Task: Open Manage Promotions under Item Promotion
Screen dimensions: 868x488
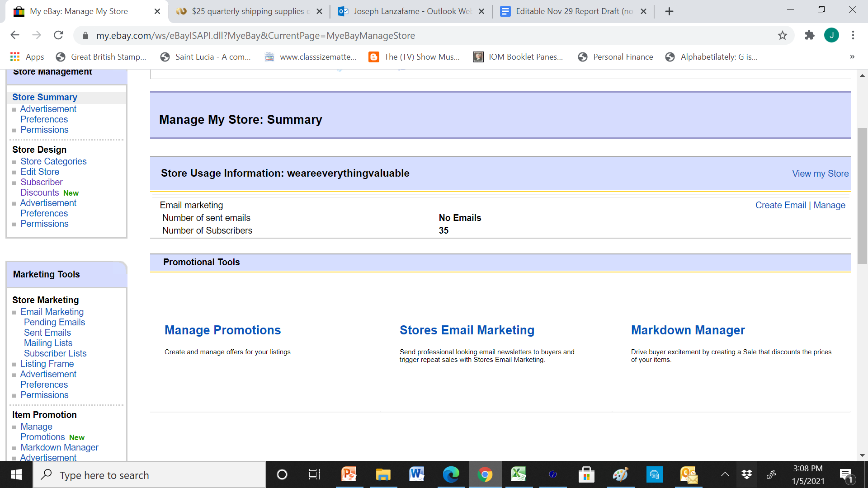Action: 42,432
